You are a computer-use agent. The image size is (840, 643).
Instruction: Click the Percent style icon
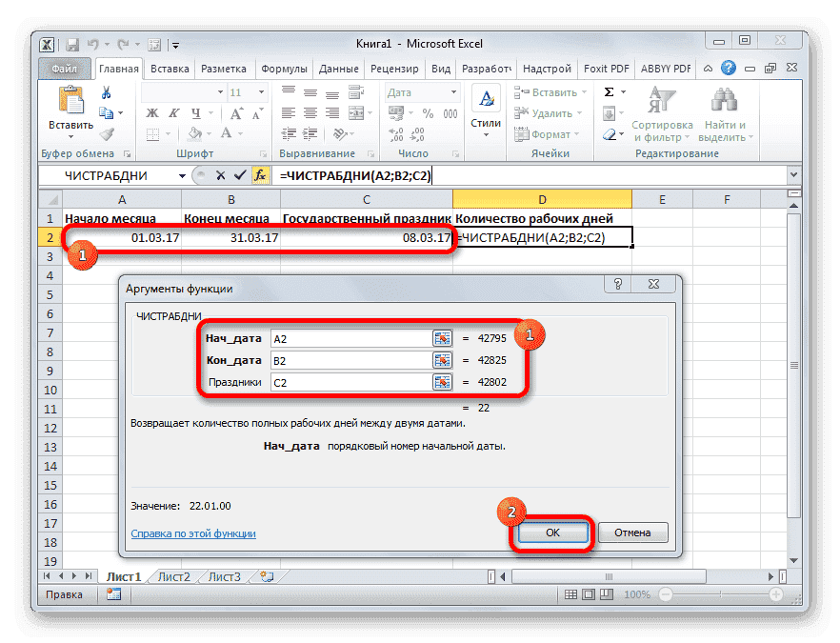point(429,113)
